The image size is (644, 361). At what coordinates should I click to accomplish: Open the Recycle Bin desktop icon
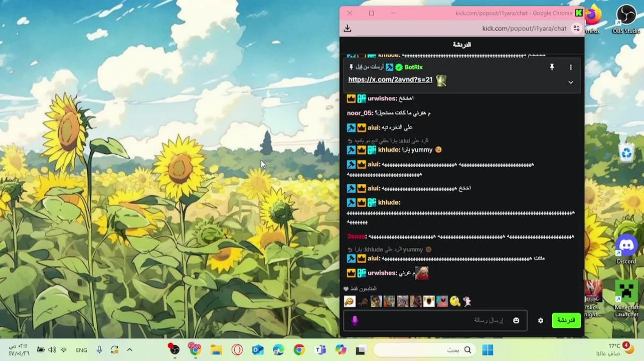point(626,152)
